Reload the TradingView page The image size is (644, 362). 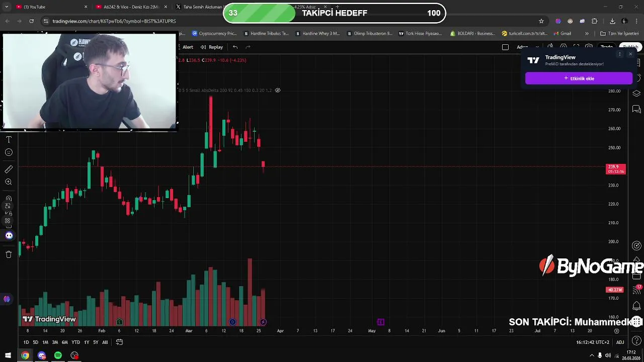coord(31,21)
